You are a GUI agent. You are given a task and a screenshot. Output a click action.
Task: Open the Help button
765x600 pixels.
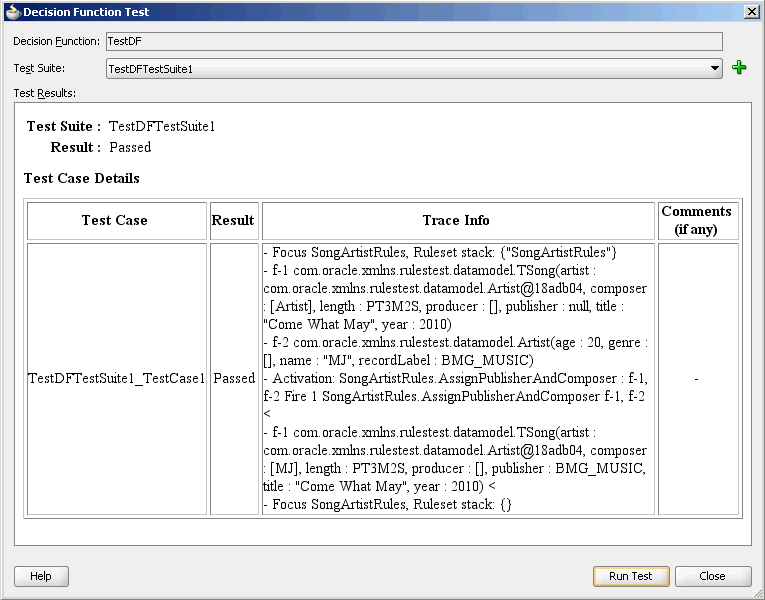[x=41, y=576]
